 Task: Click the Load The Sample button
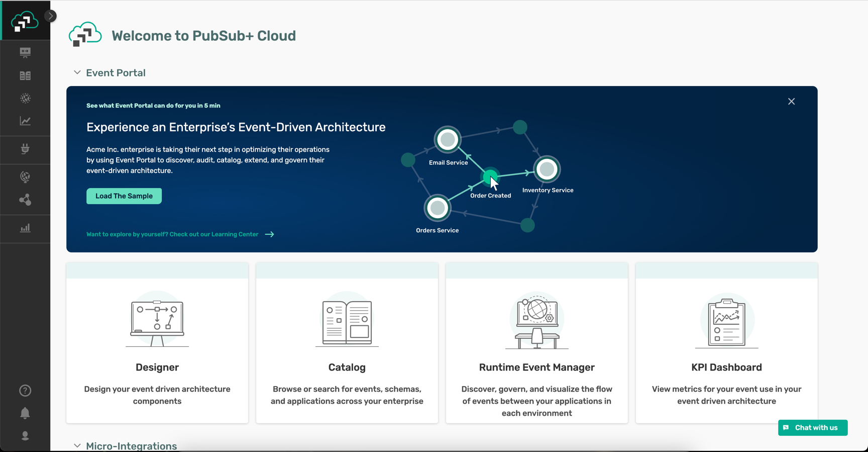tap(124, 196)
